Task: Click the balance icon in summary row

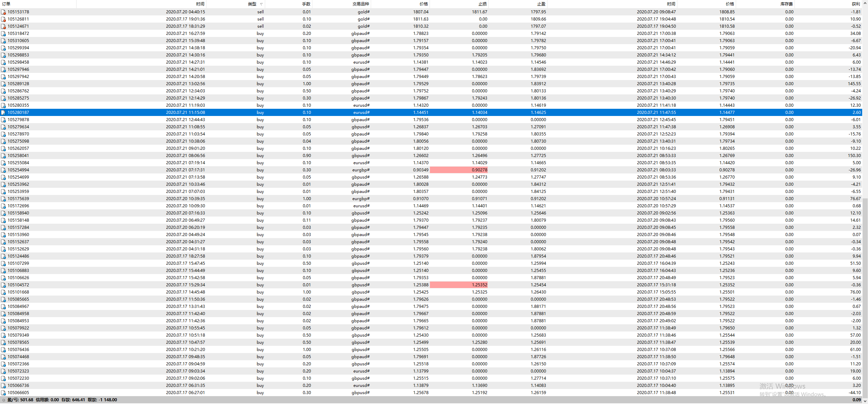Action: (3, 400)
